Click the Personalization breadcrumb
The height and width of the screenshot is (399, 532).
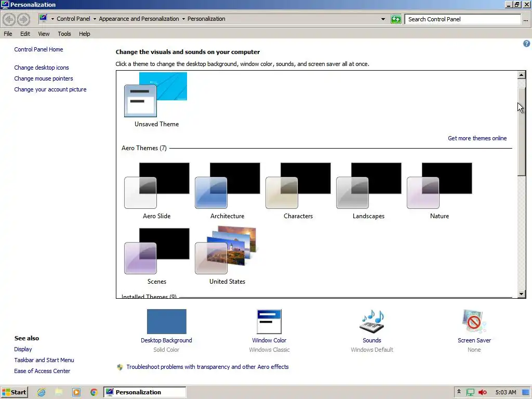pyautogui.click(x=206, y=19)
